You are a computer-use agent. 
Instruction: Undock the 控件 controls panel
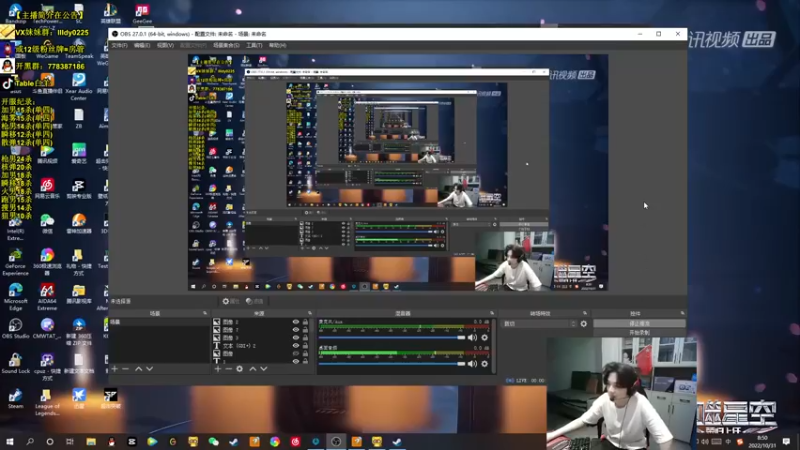[x=682, y=313]
